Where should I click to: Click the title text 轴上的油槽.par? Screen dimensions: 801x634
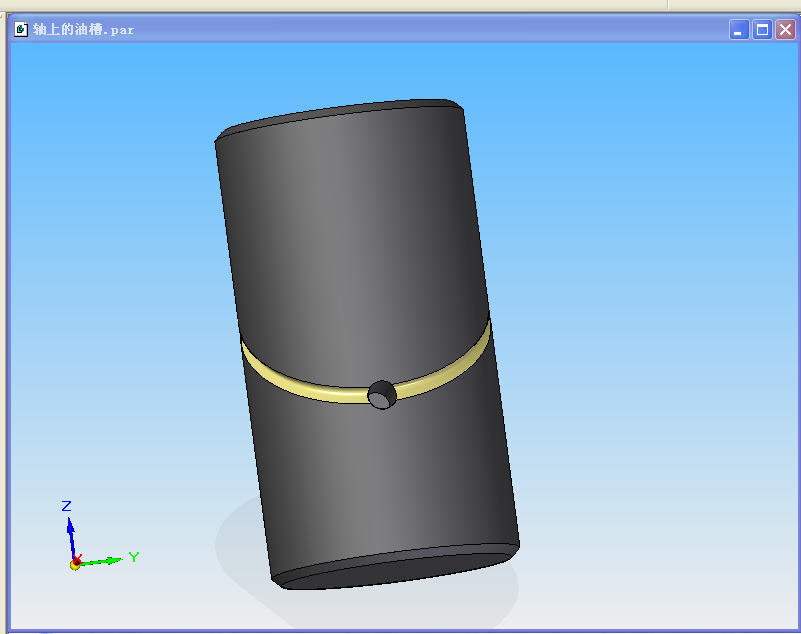[x=83, y=30]
